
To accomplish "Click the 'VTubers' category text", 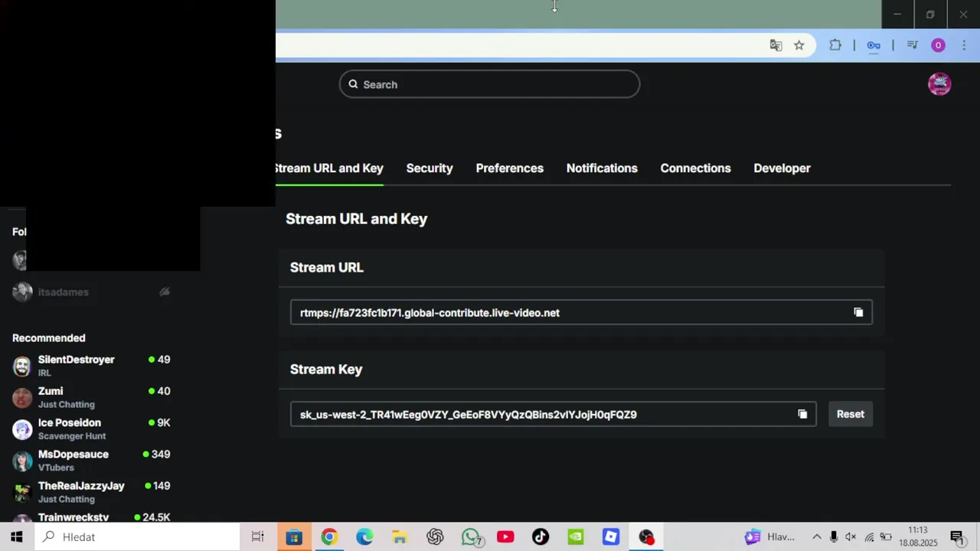I will 56,468.
